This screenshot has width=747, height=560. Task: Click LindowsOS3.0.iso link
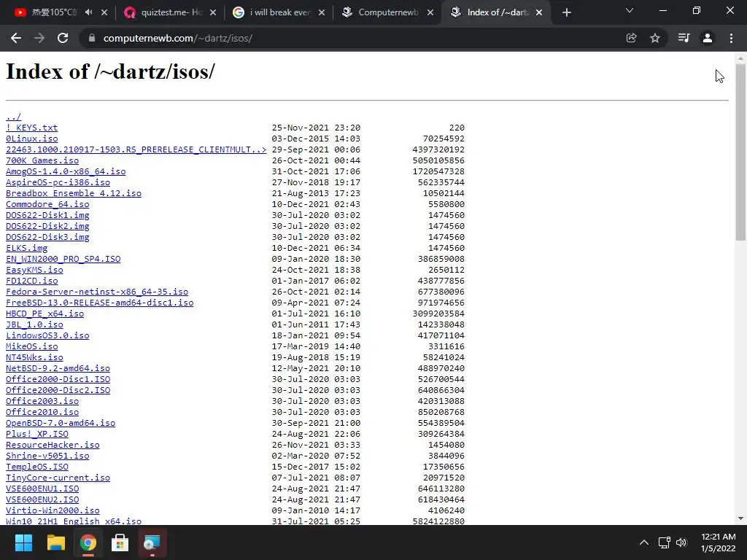coord(47,335)
